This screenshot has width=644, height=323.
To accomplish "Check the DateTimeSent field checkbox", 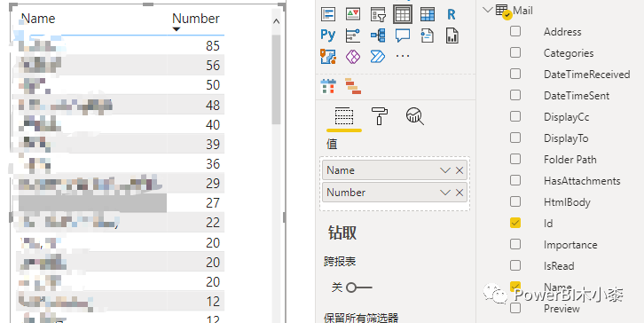I will tap(515, 95).
